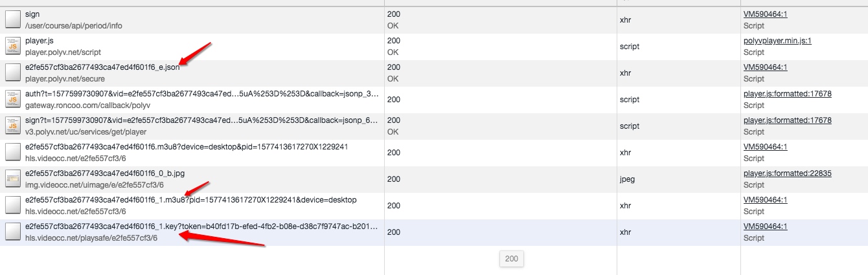Open the player.js:formatted:22835 initiator link
The height and width of the screenshot is (275, 868).
tap(787, 173)
